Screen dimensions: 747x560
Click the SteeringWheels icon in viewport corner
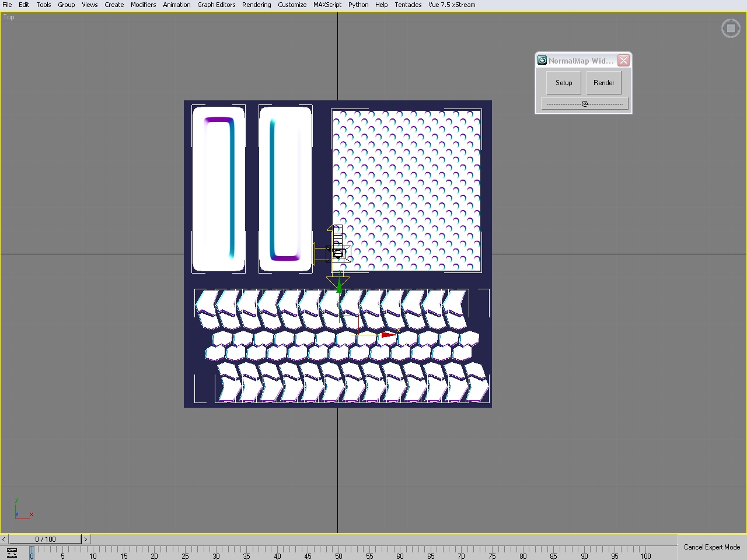731,28
